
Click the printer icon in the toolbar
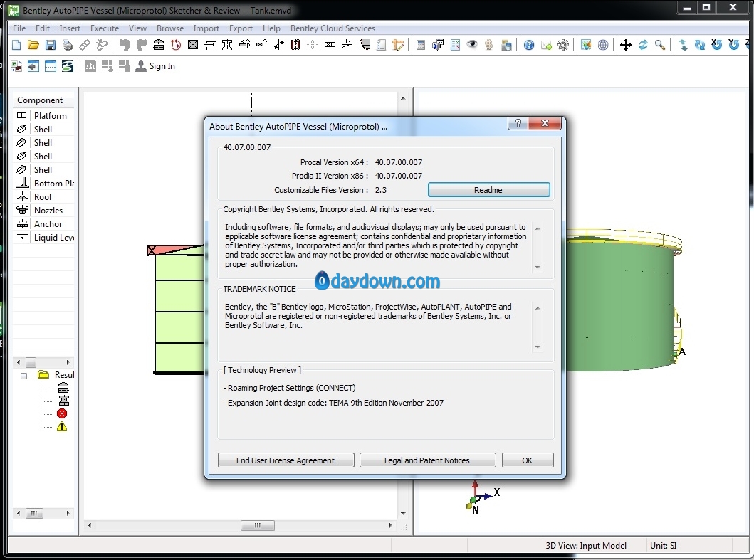click(68, 46)
